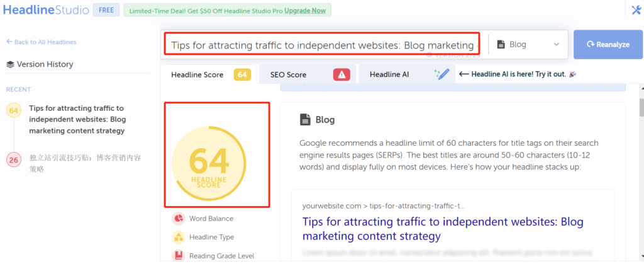Image resolution: width=644 pixels, height=264 pixels.
Task: Switch to the Headline AI tab
Action: 389,74
